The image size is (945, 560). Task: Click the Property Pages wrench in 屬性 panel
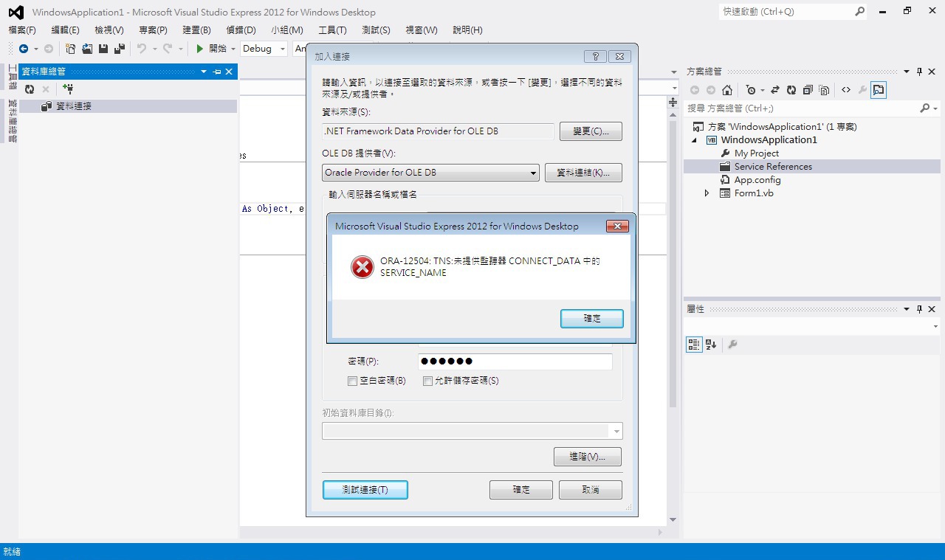click(732, 345)
